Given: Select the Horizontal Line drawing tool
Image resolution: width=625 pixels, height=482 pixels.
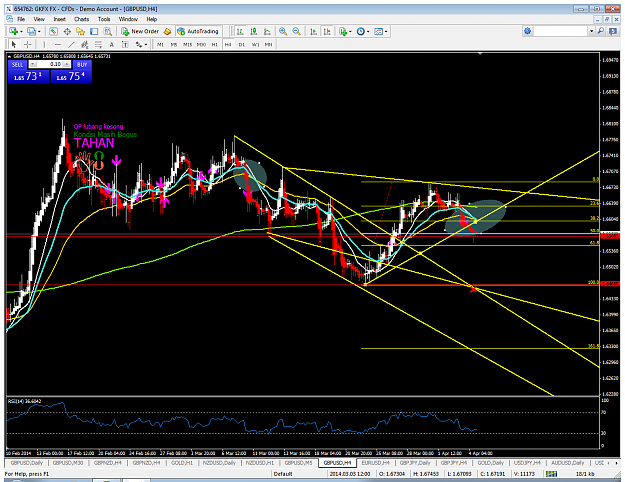Looking at the screenshot, I should tap(58, 44).
